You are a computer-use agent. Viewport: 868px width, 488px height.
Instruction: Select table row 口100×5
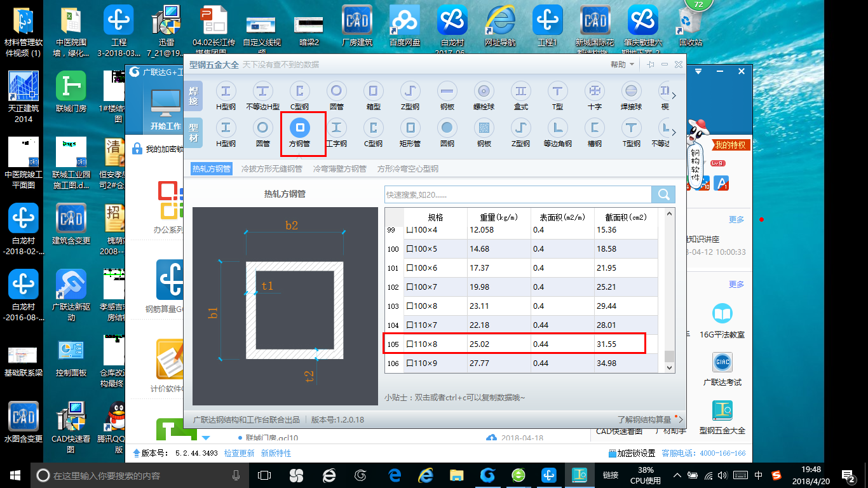(x=521, y=249)
